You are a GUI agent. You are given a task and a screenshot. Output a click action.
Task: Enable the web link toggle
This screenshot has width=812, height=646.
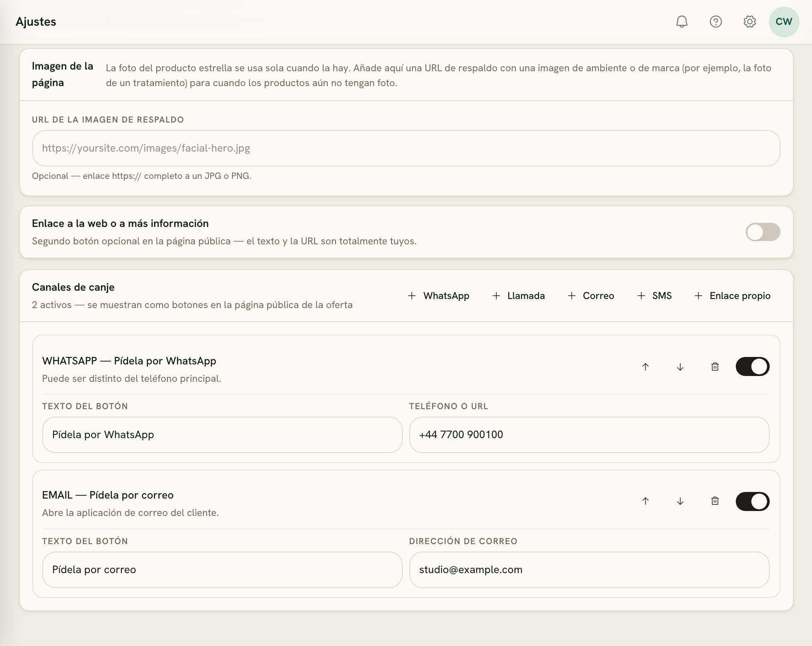(763, 232)
